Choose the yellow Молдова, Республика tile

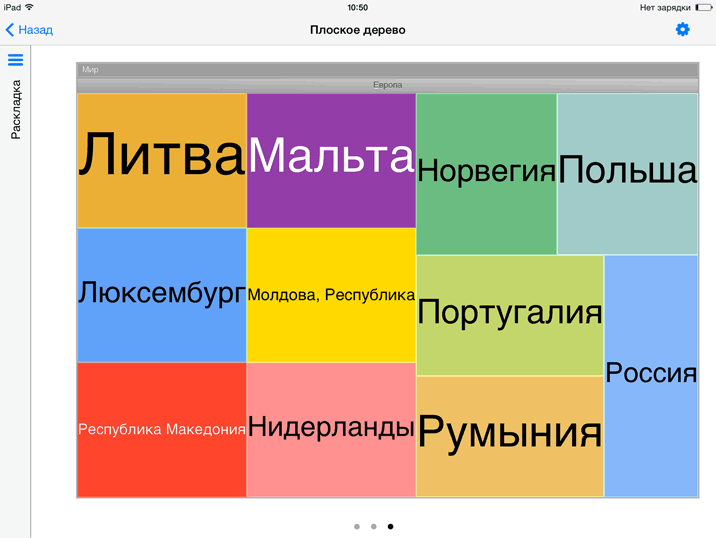click(x=331, y=295)
